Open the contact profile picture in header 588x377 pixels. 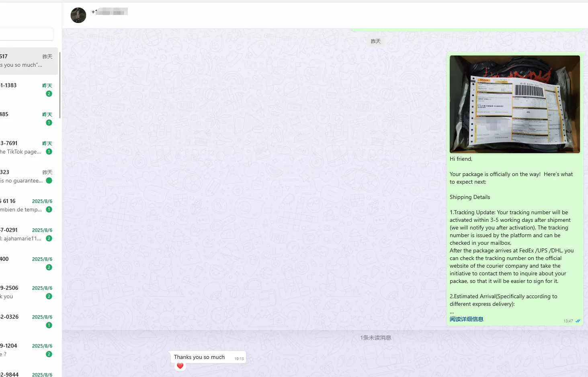[78, 15]
